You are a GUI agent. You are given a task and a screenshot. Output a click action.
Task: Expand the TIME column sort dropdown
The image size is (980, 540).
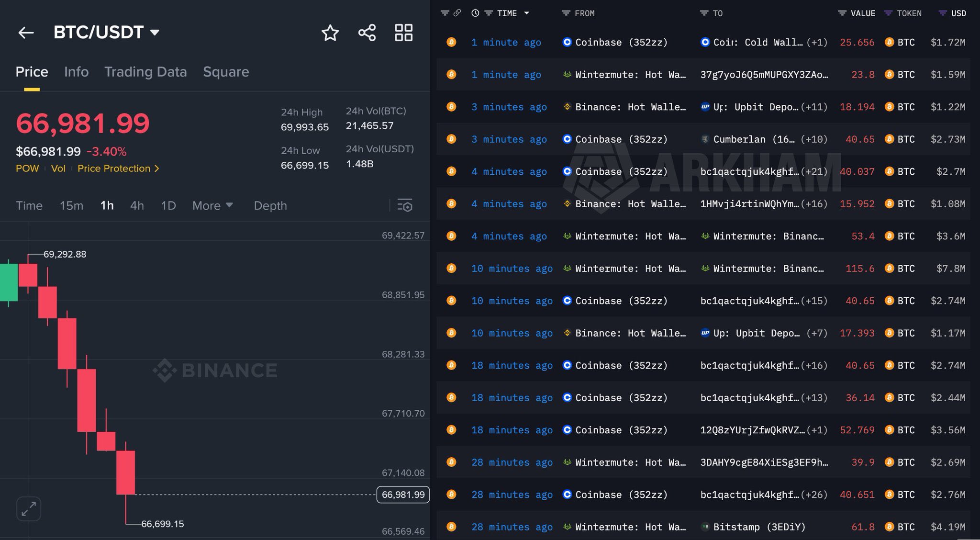pos(527,13)
